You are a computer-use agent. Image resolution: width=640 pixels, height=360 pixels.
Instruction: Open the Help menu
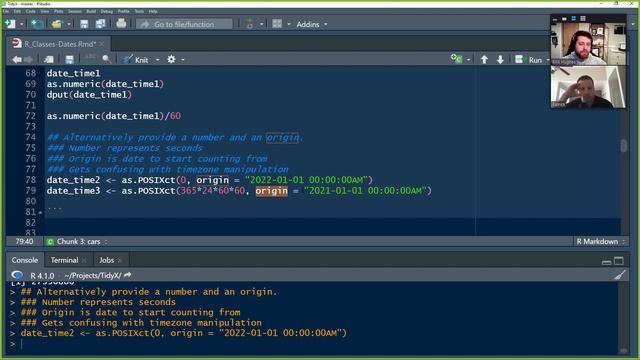pyautogui.click(x=153, y=11)
